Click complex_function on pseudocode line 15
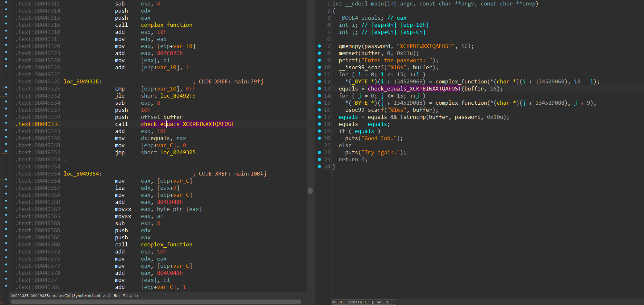 click(461, 103)
